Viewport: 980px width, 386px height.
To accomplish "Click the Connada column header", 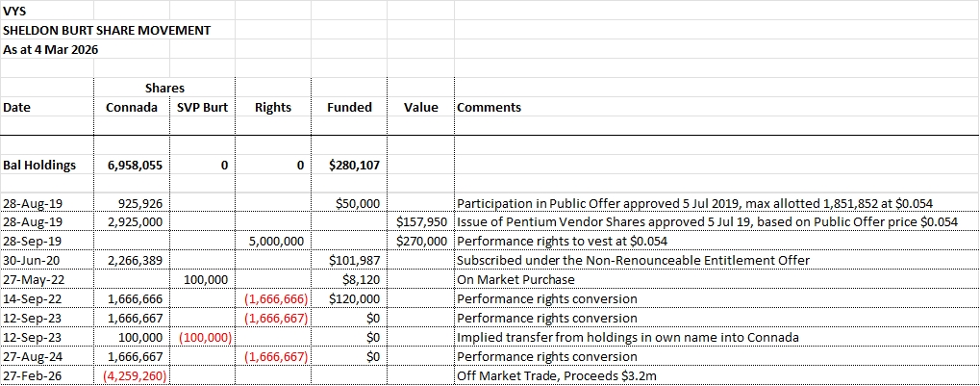I will (132, 107).
